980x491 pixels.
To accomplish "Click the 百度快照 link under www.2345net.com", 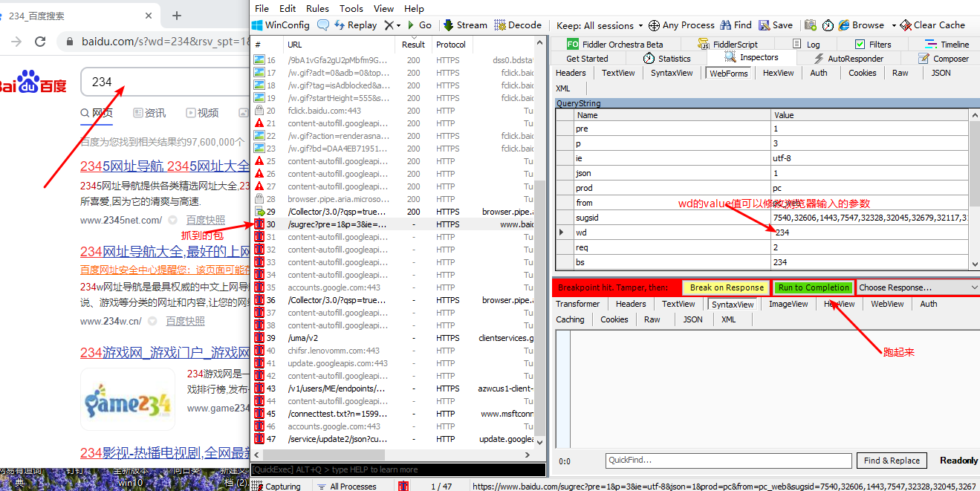I will tap(206, 220).
